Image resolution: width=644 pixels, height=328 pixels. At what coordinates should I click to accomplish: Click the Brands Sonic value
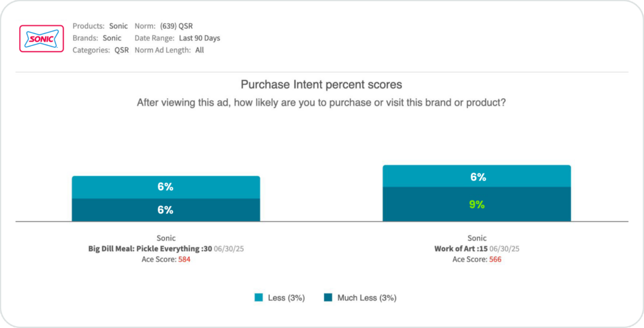click(112, 38)
